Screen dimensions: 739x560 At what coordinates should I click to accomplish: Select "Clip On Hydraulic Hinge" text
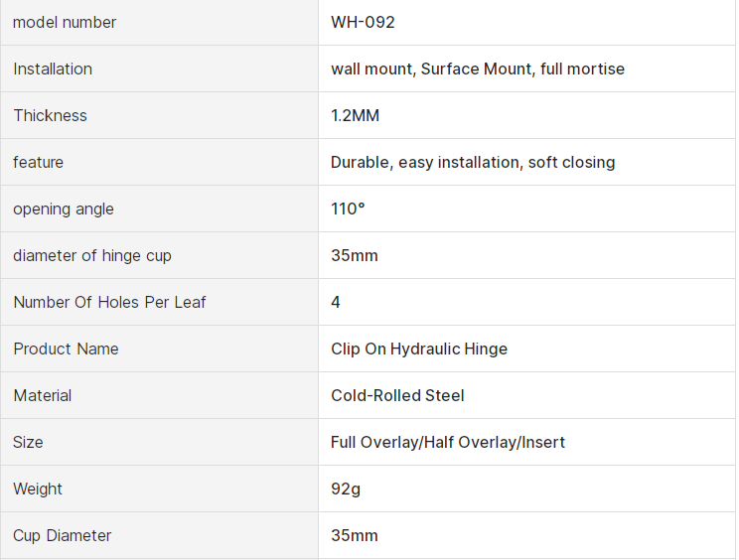pyautogui.click(x=419, y=349)
